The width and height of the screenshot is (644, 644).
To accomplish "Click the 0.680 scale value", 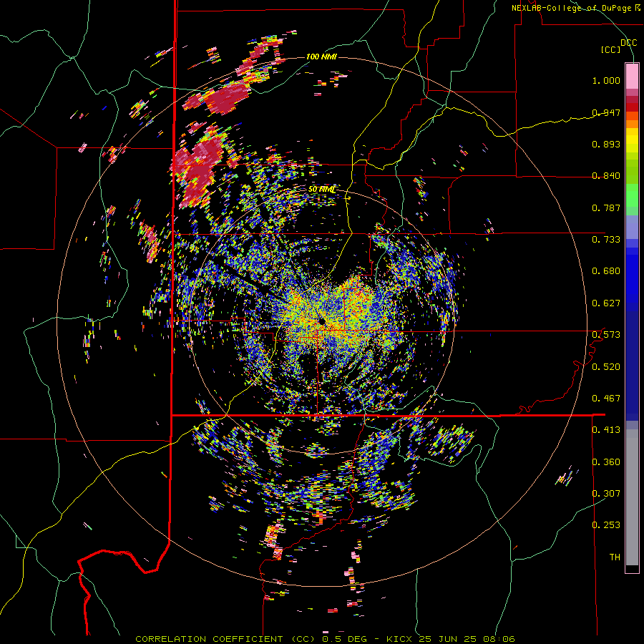I will (606, 271).
